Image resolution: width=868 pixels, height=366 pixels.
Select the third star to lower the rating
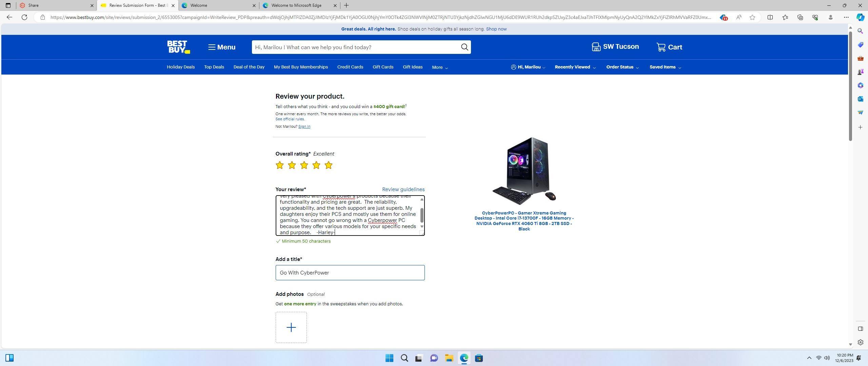[303, 165]
